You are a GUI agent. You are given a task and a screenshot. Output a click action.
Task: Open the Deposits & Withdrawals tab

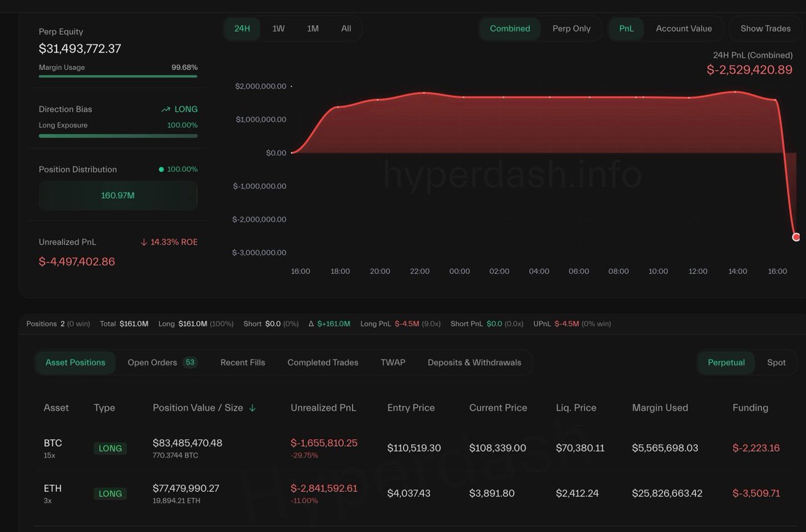coord(474,362)
